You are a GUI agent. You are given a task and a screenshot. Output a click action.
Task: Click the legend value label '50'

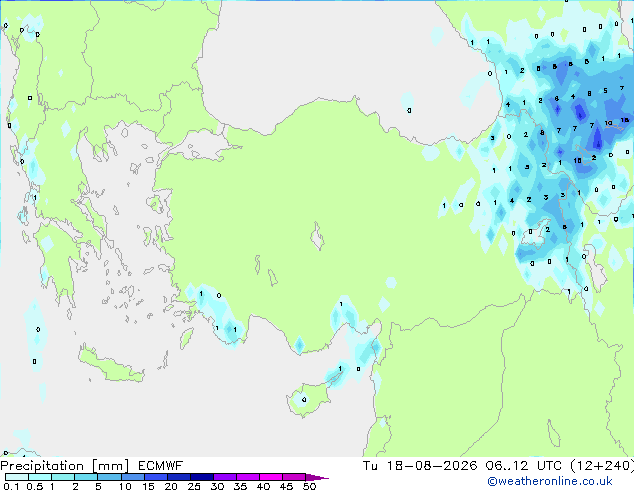click(309, 486)
